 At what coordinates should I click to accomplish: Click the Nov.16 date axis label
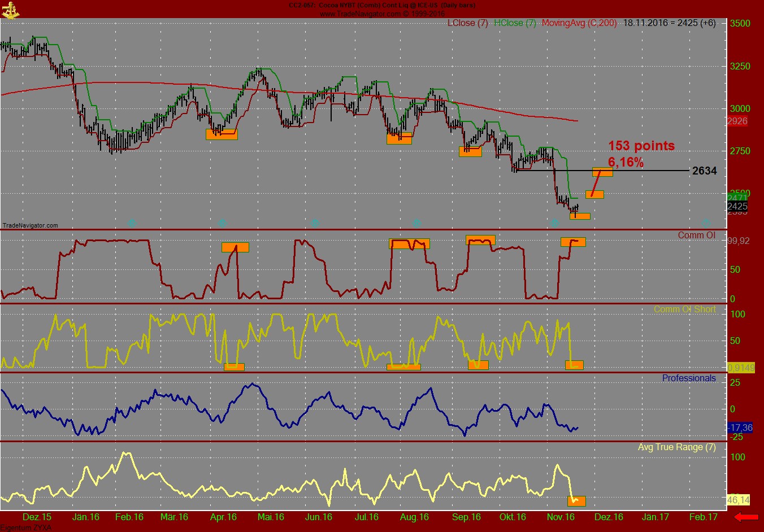(x=560, y=517)
